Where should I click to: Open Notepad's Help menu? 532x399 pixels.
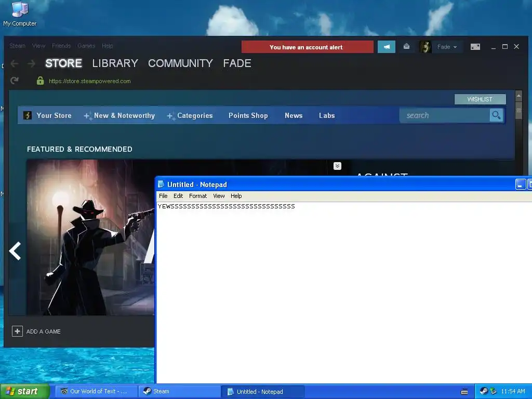point(236,196)
